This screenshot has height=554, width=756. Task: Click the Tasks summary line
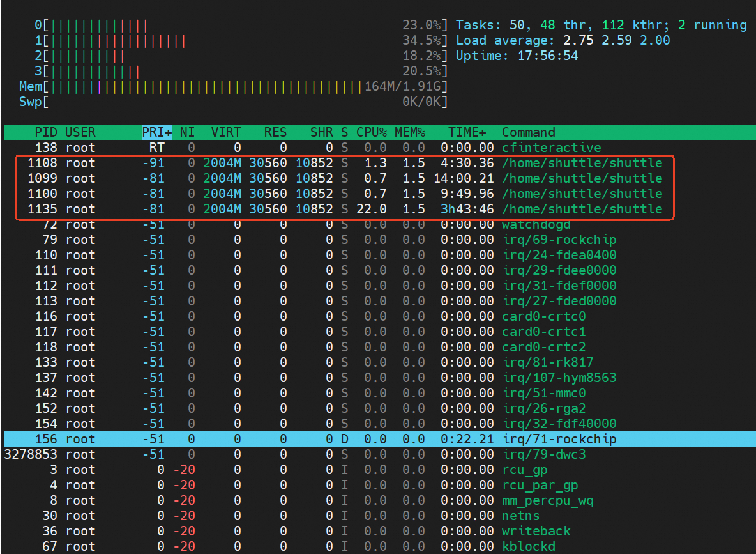click(x=601, y=25)
